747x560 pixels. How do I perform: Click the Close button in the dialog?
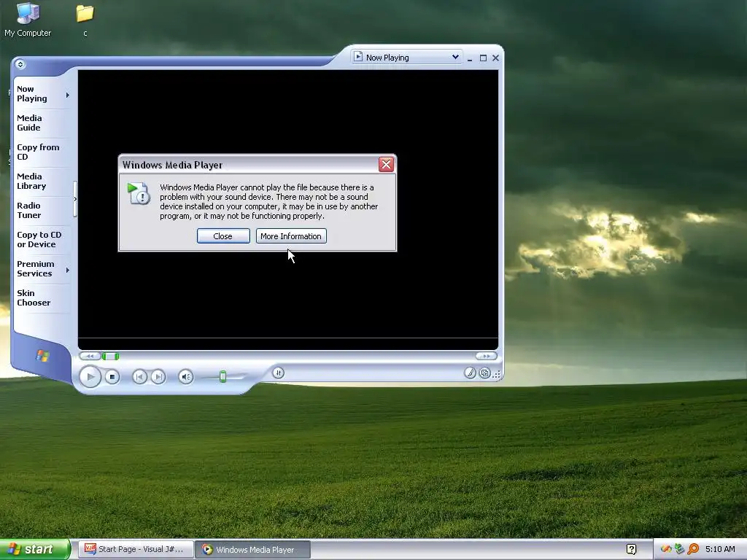[223, 236]
